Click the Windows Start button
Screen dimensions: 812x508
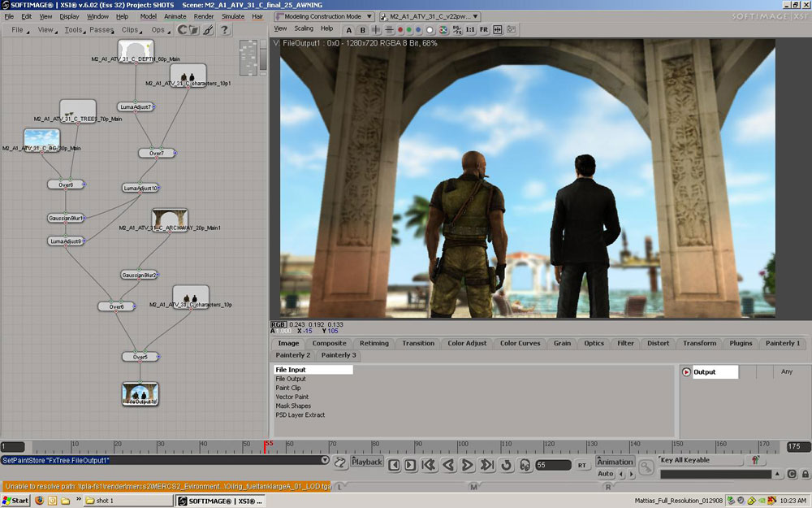(16, 501)
